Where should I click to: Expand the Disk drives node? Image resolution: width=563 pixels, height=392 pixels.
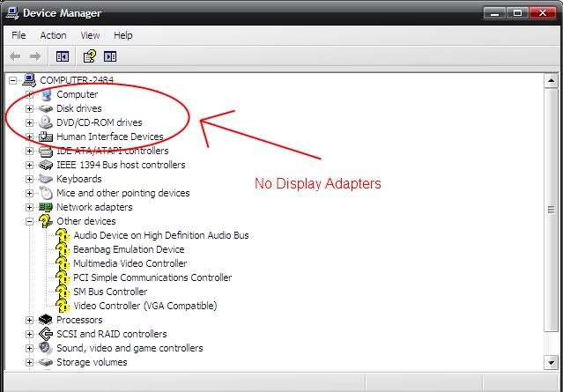(x=29, y=108)
